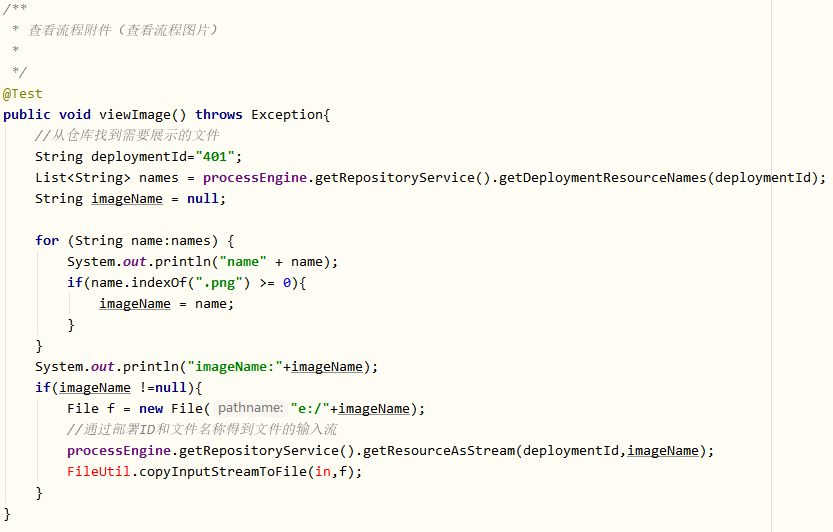Click the comment 查看流程附件（查看流程图片）
This screenshot has height=532, width=833.
pos(123,30)
